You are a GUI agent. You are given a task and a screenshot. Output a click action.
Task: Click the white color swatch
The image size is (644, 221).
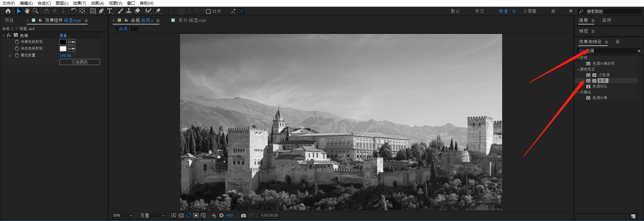pos(63,49)
